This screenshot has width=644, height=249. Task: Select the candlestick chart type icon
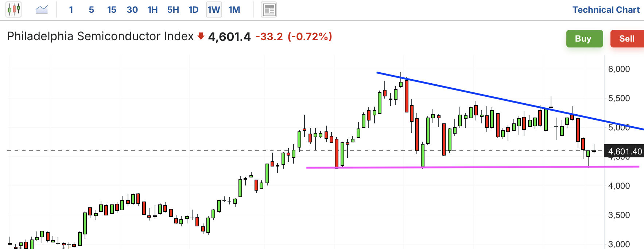[x=14, y=9]
